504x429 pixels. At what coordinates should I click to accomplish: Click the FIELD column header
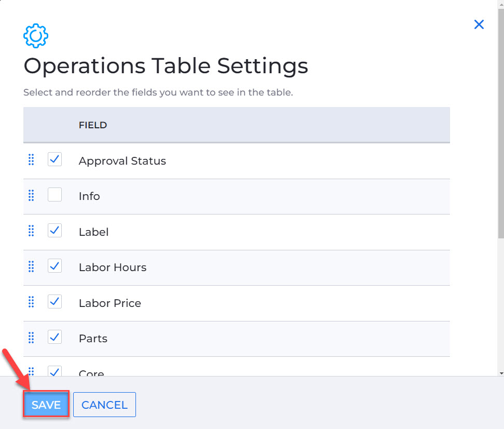(x=93, y=125)
